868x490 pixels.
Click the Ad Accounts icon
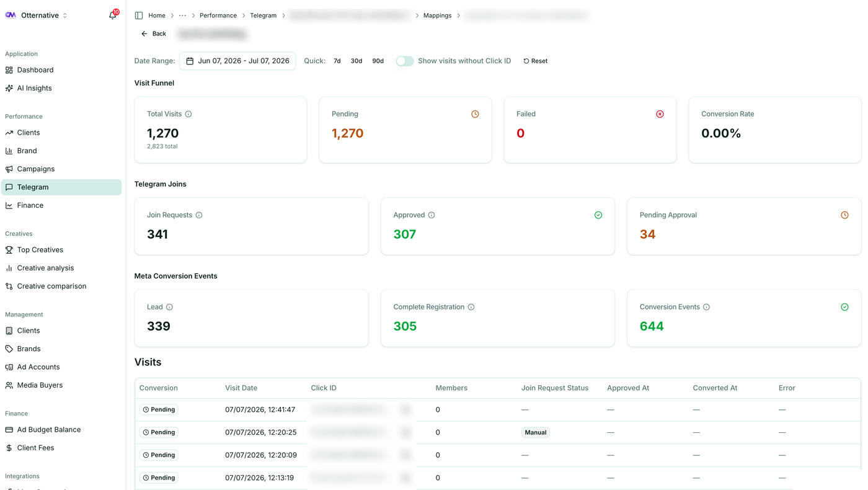pos(9,367)
